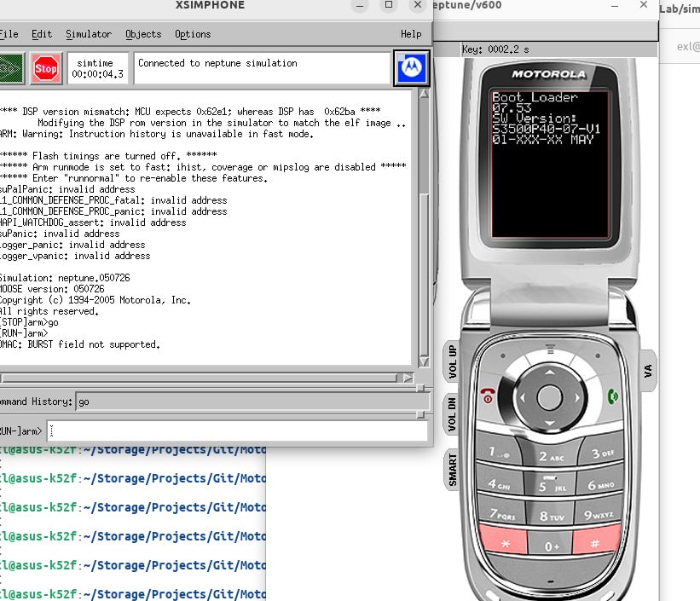Click the d-pad up arrow
Viewport: 700px width, 601px height.
550,372
